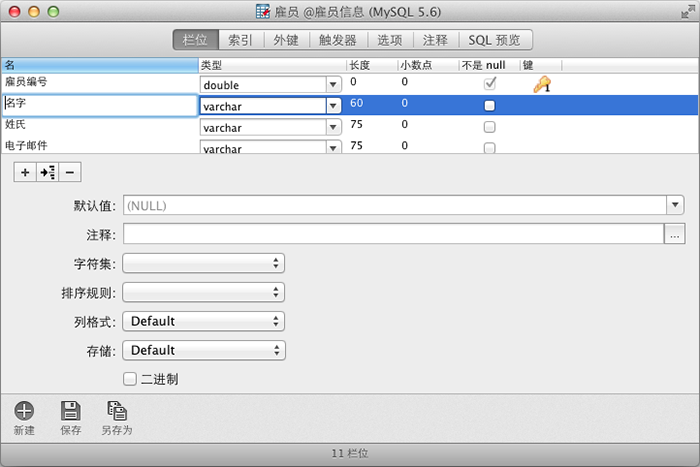Click the table document icon in title bar

pyautogui.click(x=262, y=12)
